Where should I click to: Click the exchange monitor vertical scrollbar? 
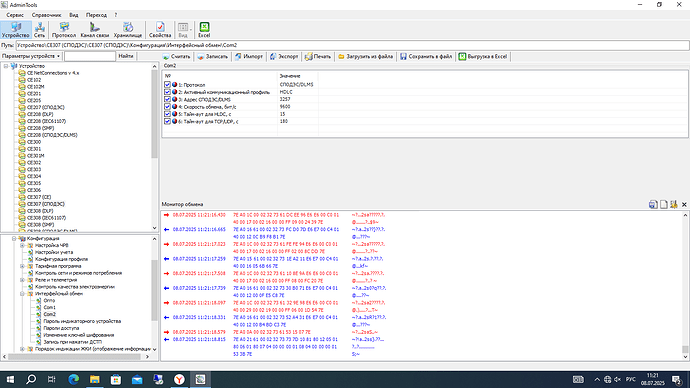tap(685, 286)
